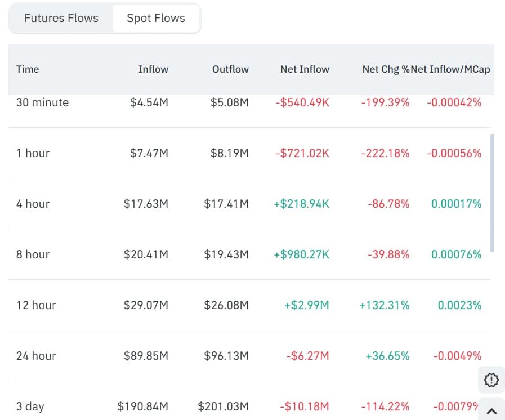505x420 pixels.
Task: Select the 24 hour timeframe row
Action: (x=36, y=355)
